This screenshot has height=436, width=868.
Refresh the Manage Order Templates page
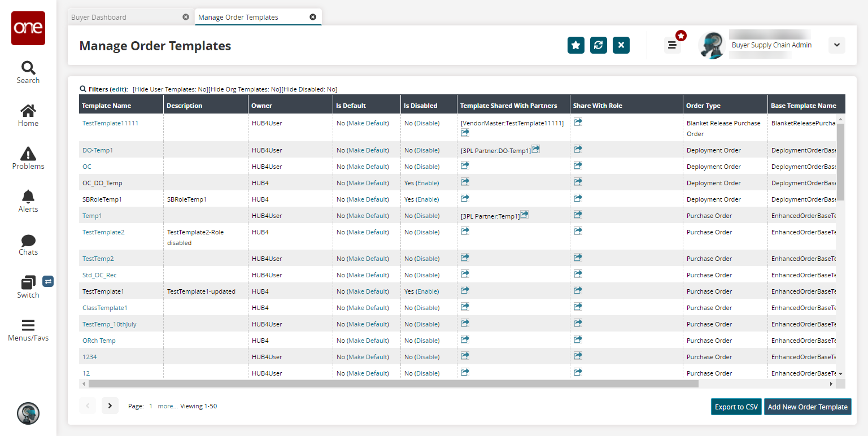coord(598,45)
